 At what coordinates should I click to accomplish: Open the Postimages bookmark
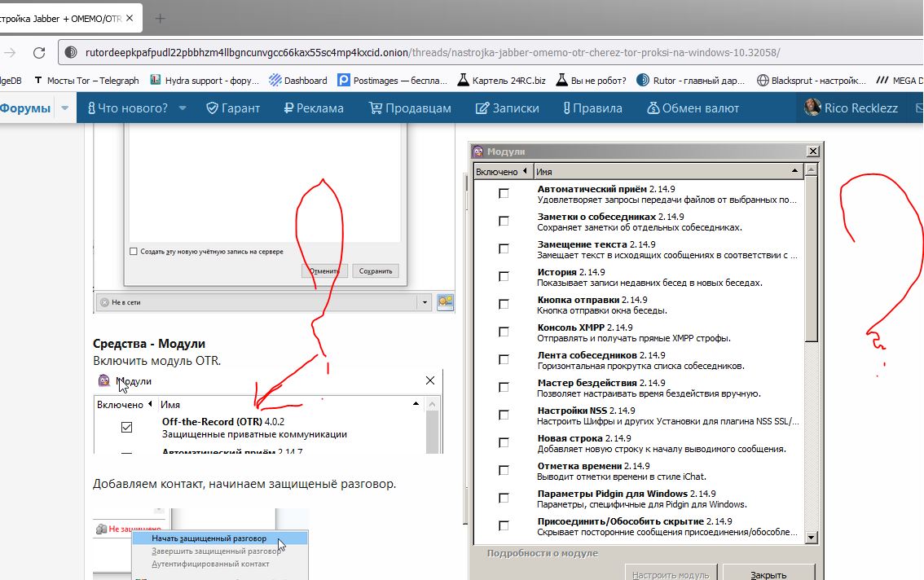coord(393,81)
